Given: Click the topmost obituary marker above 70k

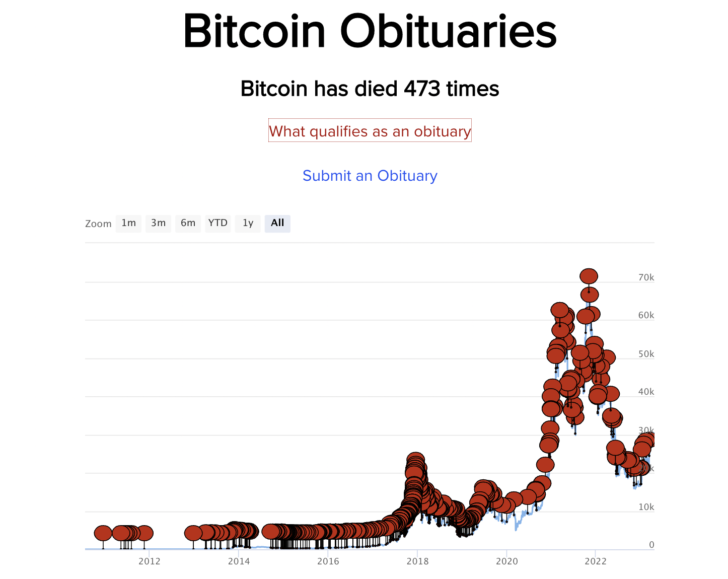Looking at the screenshot, I should [x=589, y=276].
